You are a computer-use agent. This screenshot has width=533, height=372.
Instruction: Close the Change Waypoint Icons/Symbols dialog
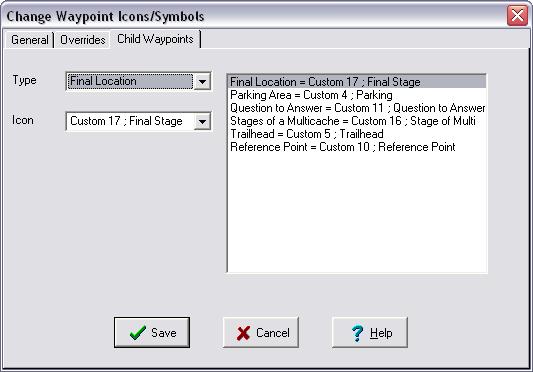pyautogui.click(x=517, y=15)
